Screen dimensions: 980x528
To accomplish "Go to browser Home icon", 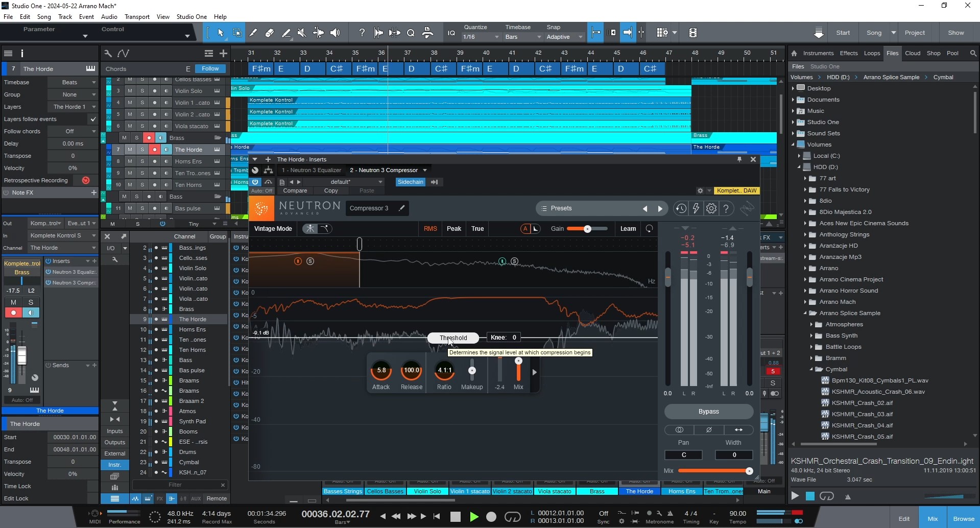I will tap(794, 53).
